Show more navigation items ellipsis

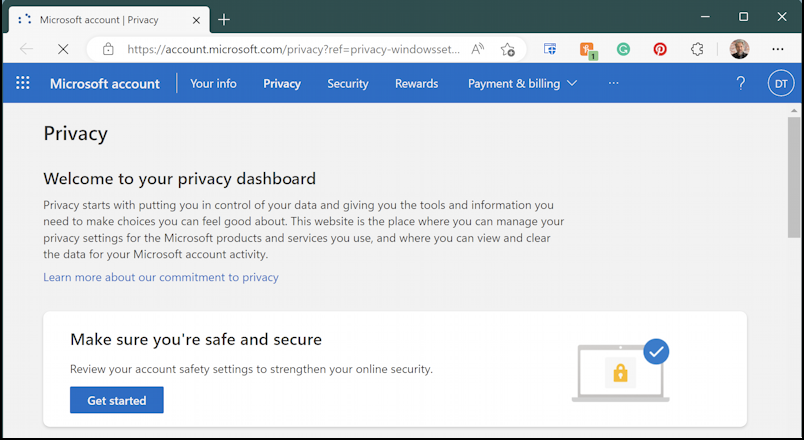[x=614, y=83]
